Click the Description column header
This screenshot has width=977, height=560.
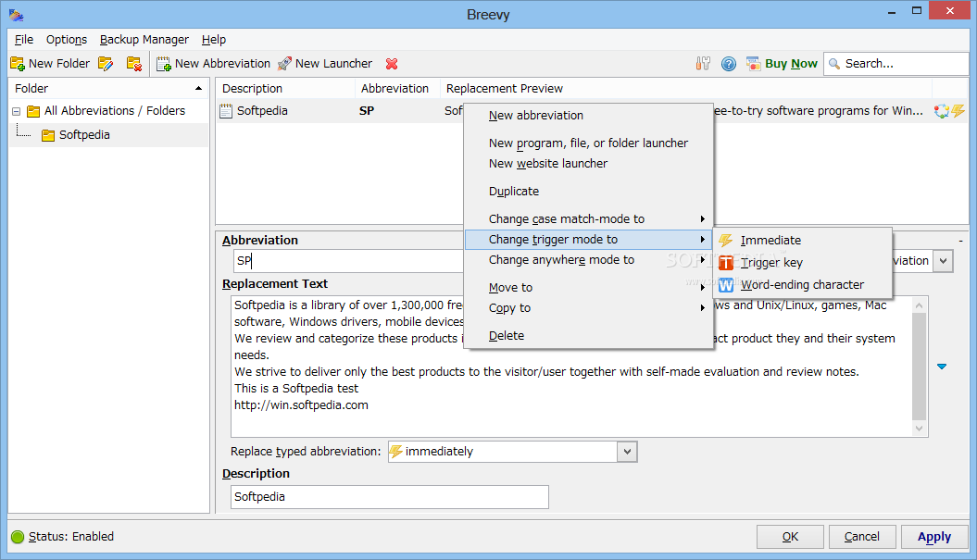(x=285, y=89)
